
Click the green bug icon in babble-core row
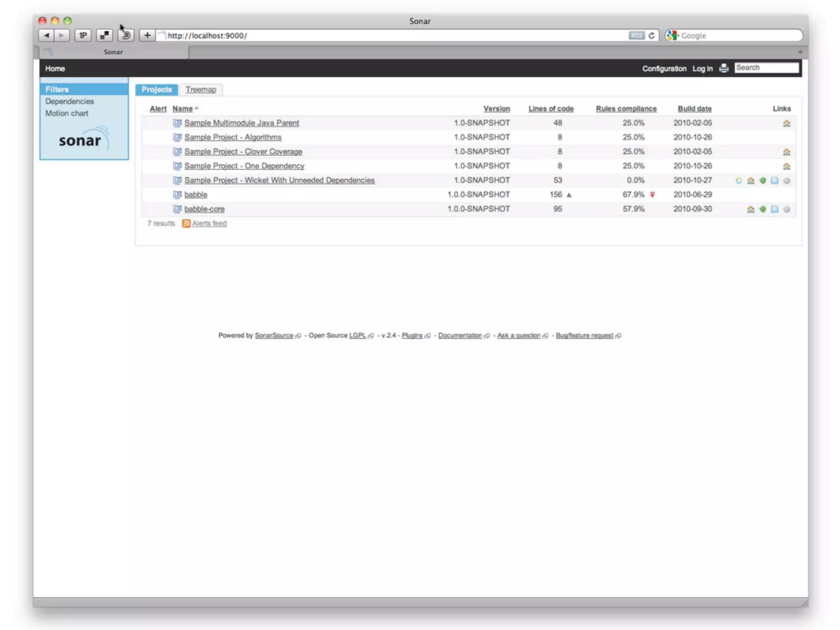coord(762,209)
